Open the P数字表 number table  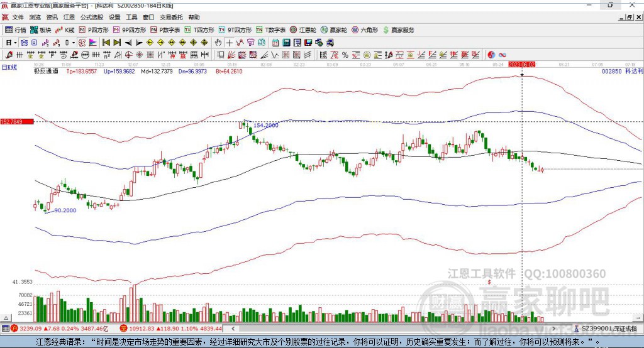[x=165, y=30]
